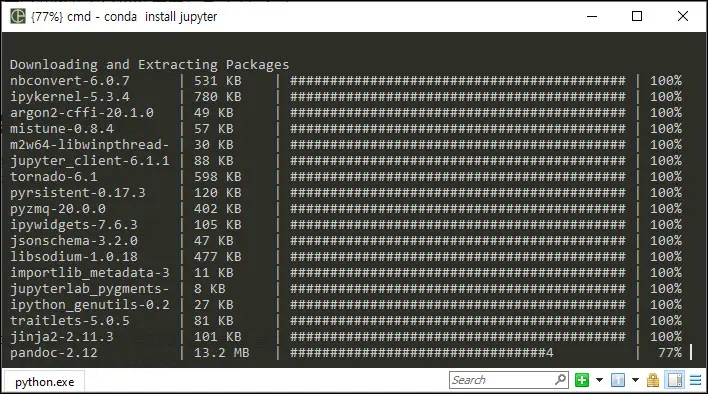
Task: Click the ipywidgets-7.6.3 package name
Action: click(74, 225)
